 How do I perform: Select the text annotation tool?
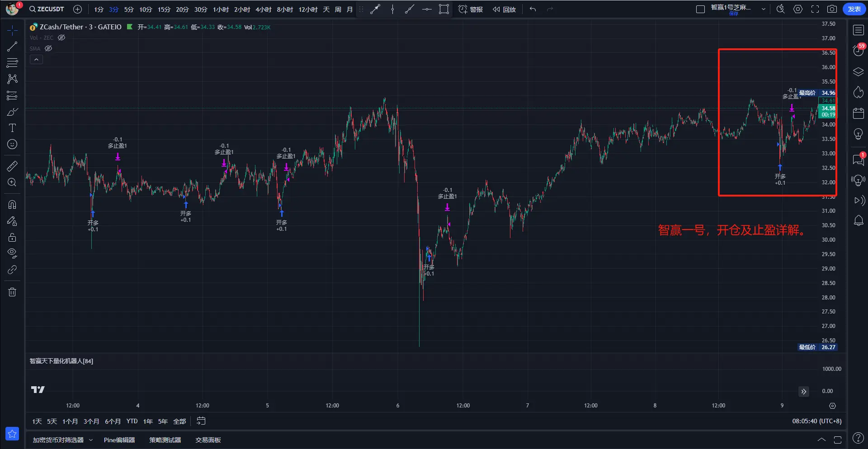(12, 128)
